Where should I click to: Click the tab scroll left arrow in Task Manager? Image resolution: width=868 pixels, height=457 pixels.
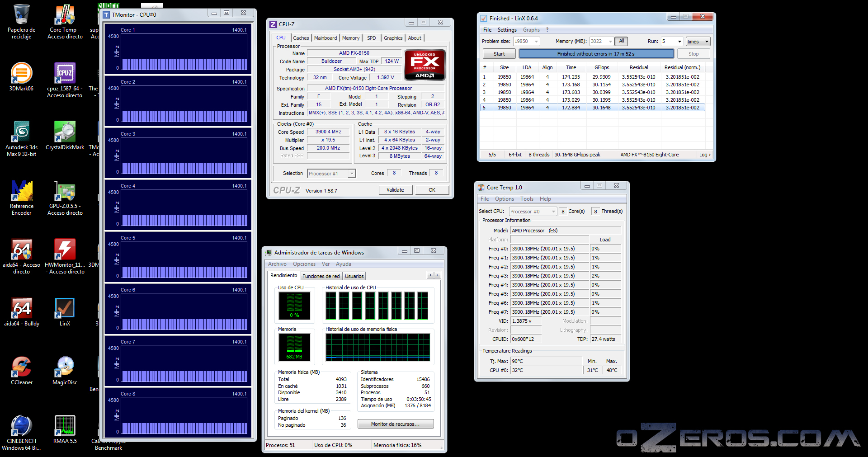[x=430, y=275]
